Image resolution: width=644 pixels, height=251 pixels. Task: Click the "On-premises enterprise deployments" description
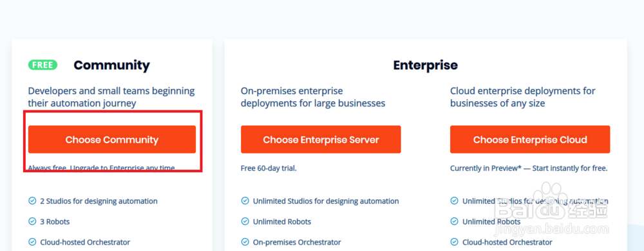313,97
